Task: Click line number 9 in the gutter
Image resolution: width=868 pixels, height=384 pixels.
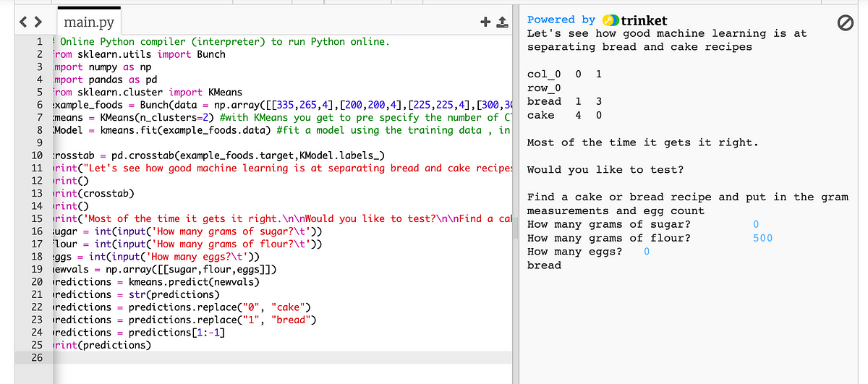Action: (x=41, y=143)
